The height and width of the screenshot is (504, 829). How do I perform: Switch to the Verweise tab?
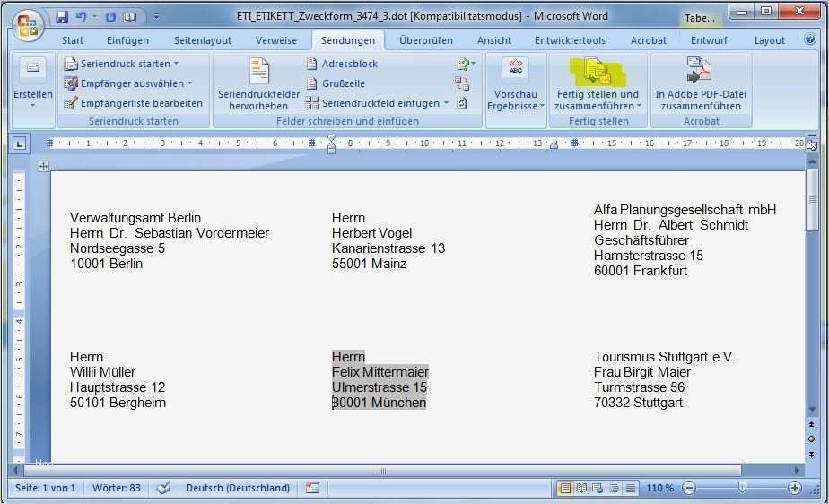click(x=276, y=40)
